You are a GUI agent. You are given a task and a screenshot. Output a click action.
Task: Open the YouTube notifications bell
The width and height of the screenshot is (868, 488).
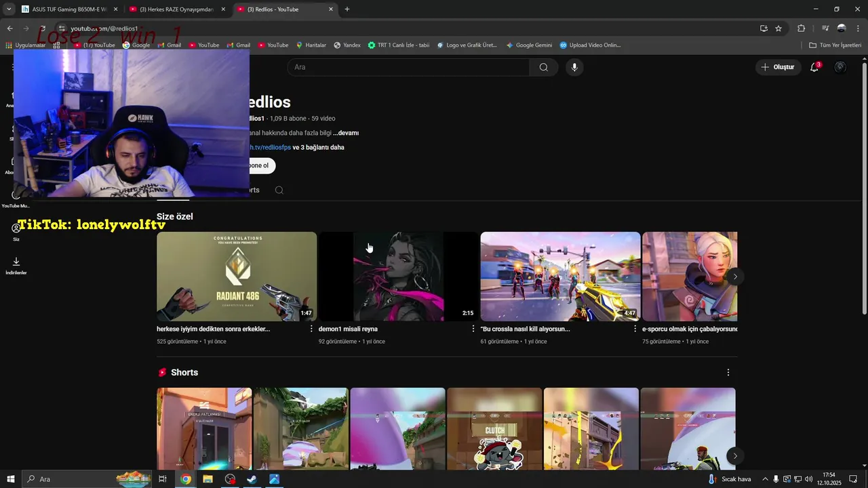pos(814,67)
